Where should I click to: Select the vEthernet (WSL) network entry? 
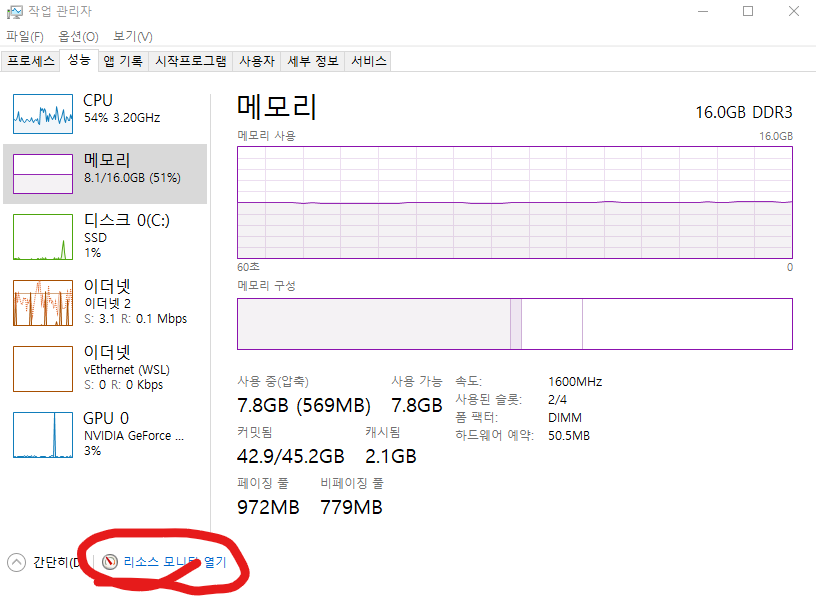click(x=43, y=368)
